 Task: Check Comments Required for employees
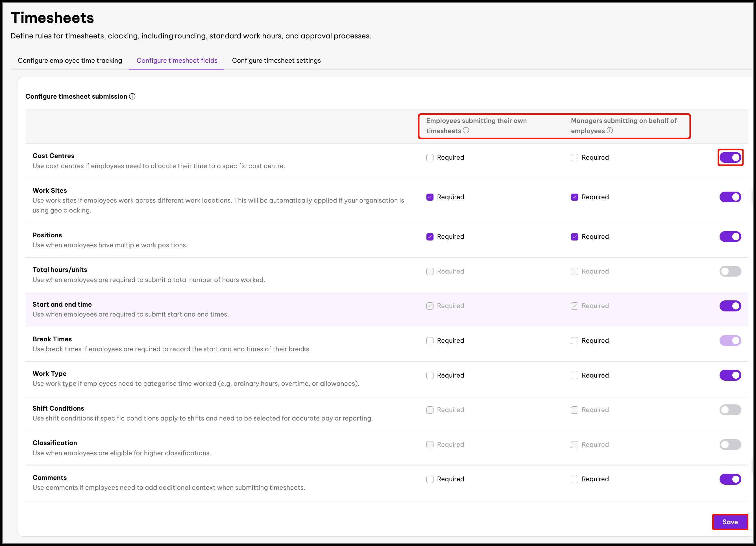pos(430,479)
